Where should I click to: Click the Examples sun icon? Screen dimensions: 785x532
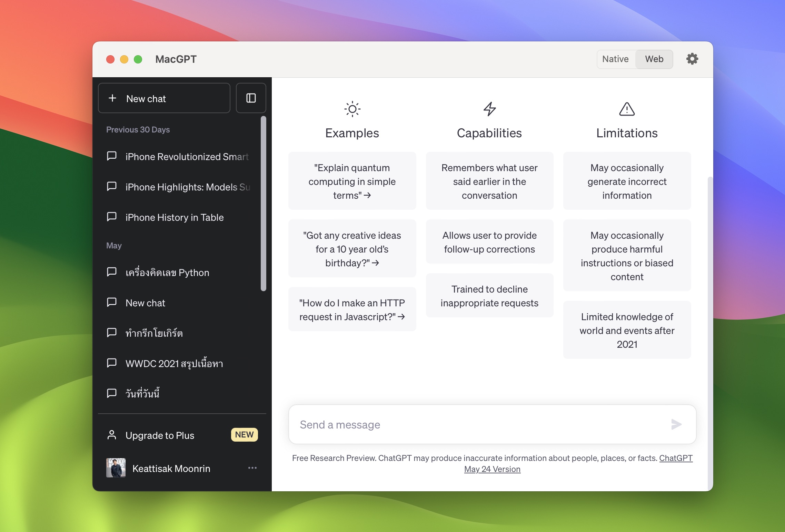[x=352, y=109]
